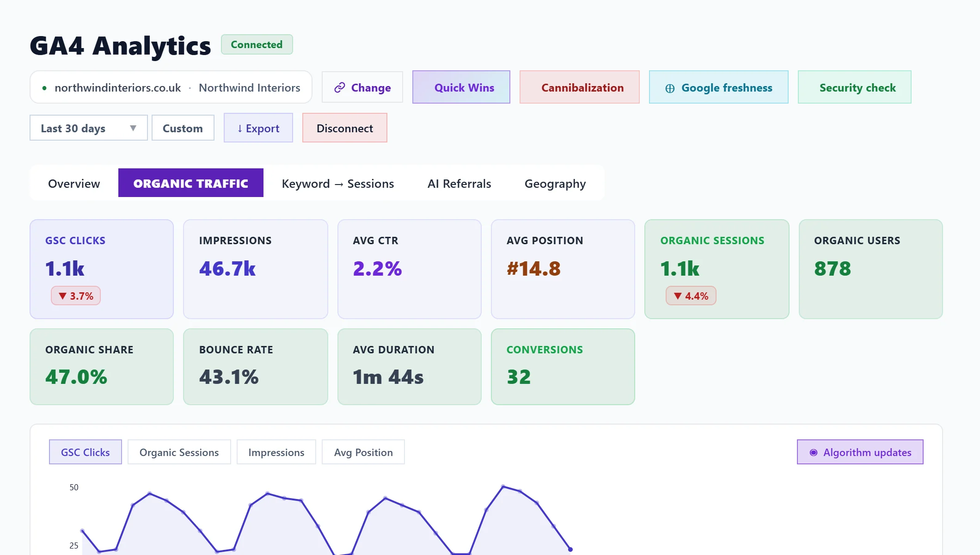Select the Avg Position #14.8 card

[563, 269]
